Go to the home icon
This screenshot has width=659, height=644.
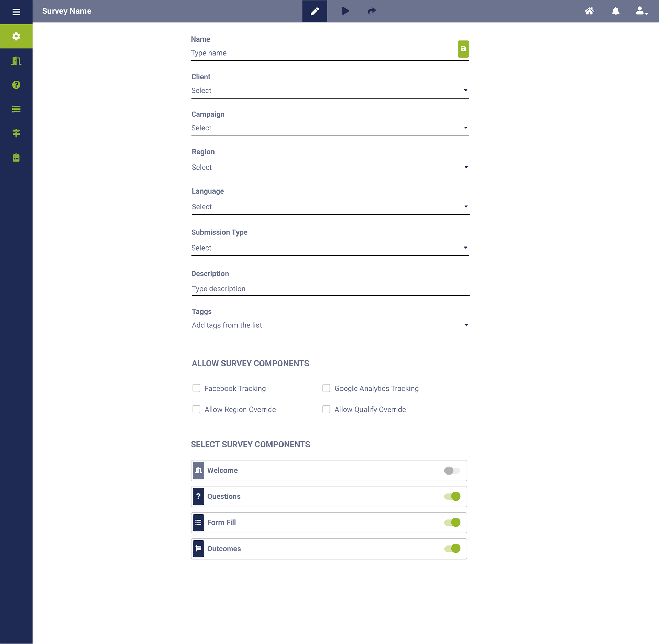tap(589, 11)
